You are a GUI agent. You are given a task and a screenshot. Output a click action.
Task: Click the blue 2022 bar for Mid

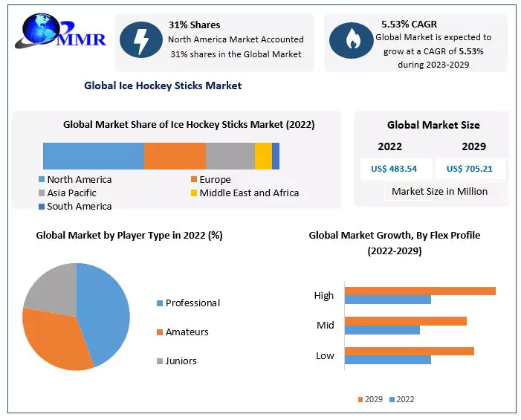[x=382, y=330]
